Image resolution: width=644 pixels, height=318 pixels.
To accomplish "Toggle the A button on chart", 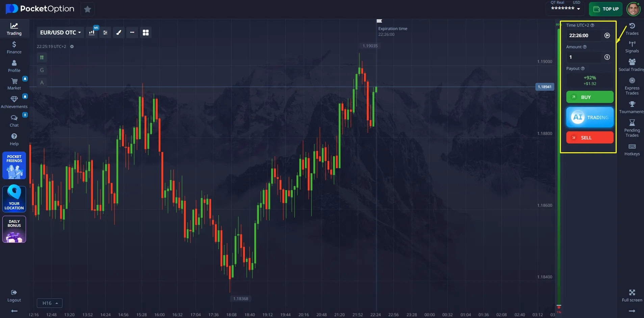I will coord(42,83).
